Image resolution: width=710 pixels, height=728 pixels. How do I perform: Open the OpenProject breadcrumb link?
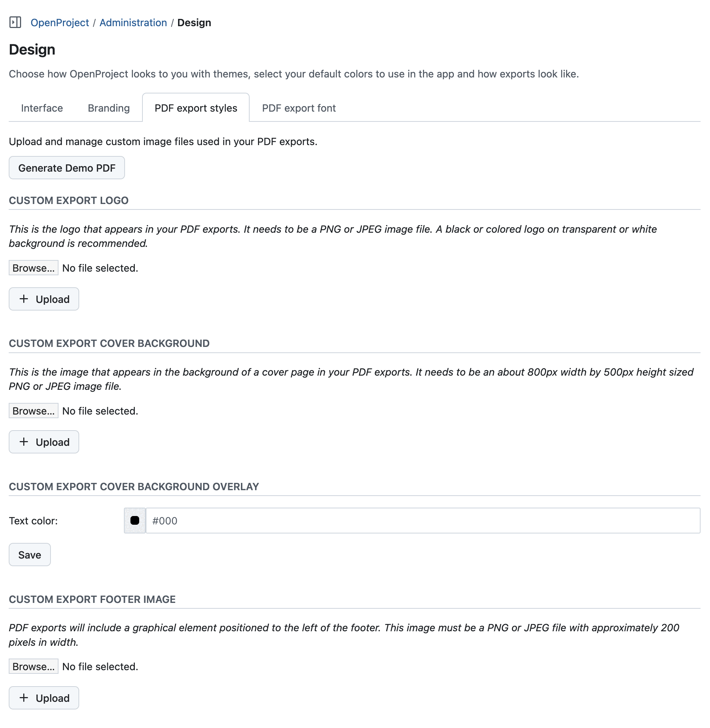tap(60, 23)
